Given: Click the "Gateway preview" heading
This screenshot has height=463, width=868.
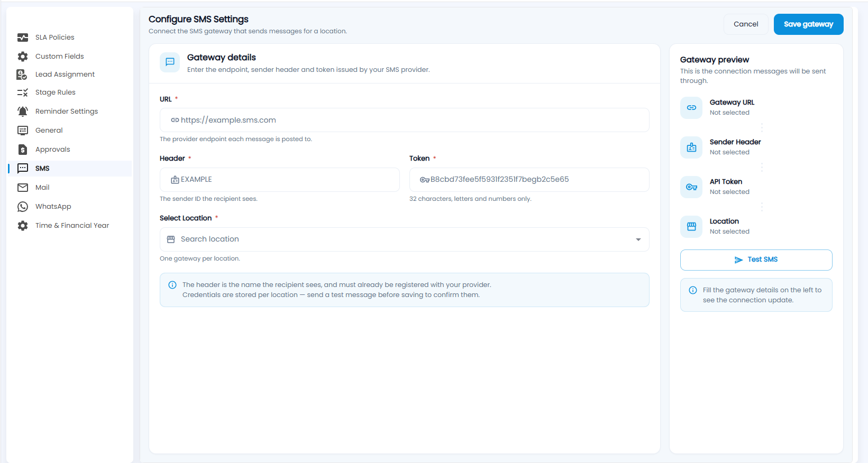Looking at the screenshot, I should pyautogui.click(x=715, y=60).
